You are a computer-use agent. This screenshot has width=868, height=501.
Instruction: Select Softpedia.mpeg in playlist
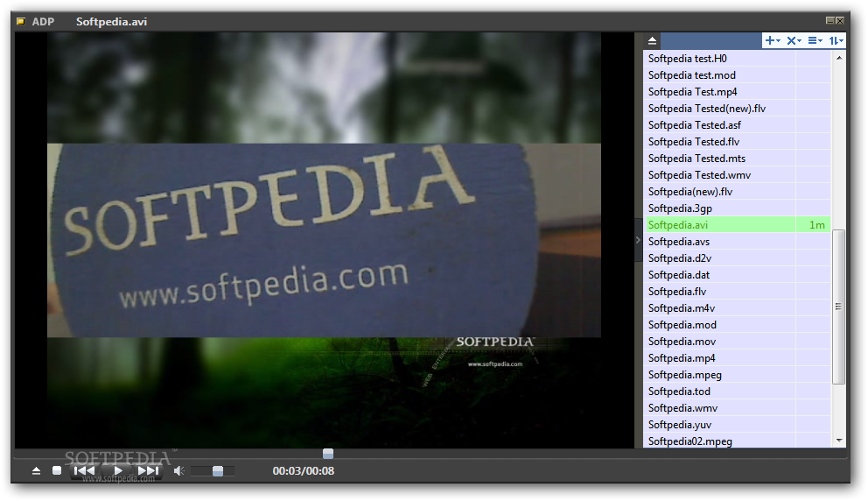[736, 374]
